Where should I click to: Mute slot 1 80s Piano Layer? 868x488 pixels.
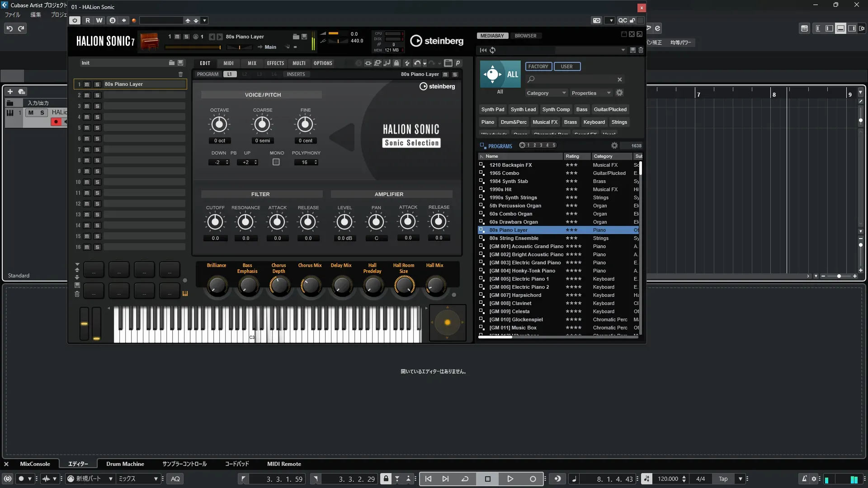tap(87, 84)
